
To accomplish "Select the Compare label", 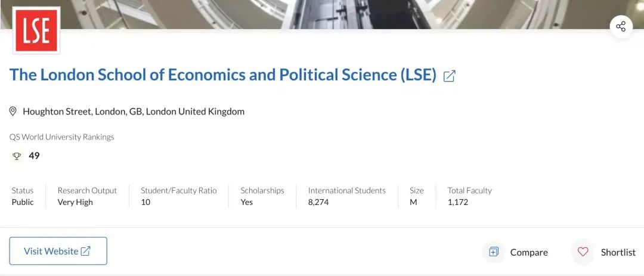I will [528, 252].
